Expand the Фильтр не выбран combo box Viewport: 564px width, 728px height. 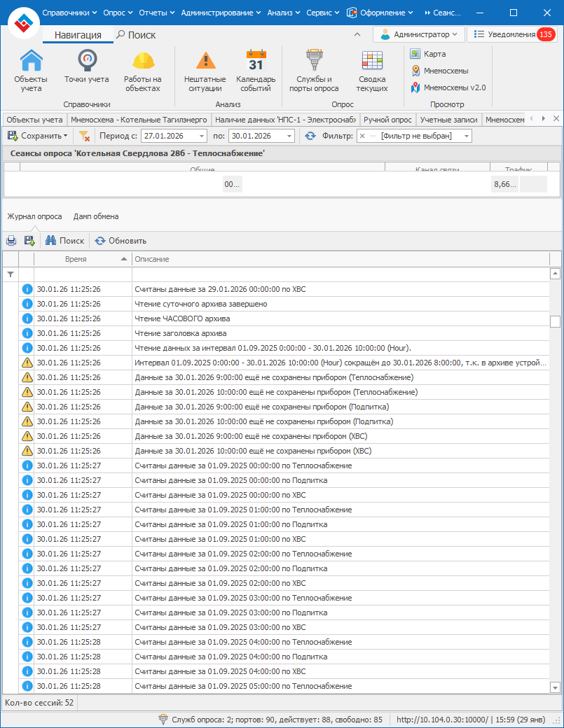point(466,136)
